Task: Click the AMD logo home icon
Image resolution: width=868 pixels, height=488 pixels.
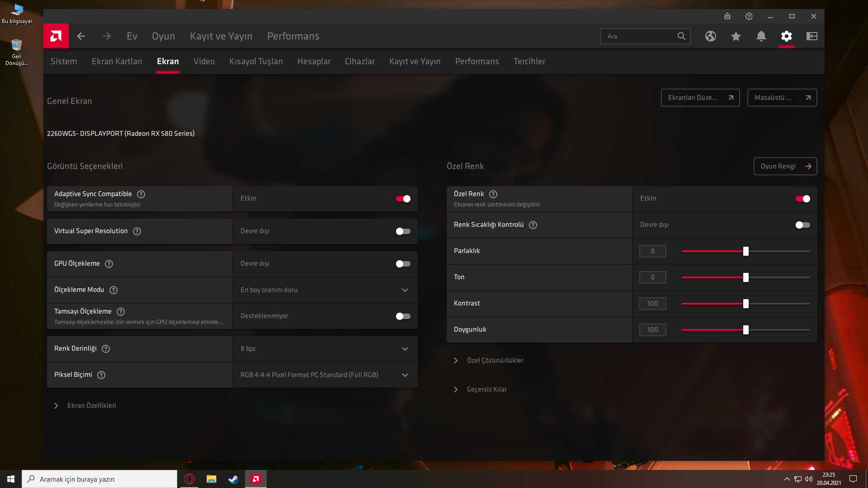Action: 56,36
